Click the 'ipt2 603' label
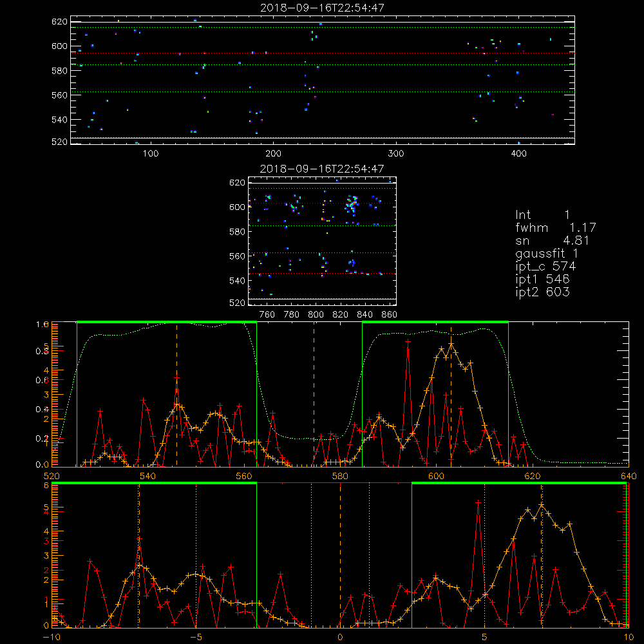Image resolution: width=644 pixels, height=644 pixels. click(x=542, y=292)
